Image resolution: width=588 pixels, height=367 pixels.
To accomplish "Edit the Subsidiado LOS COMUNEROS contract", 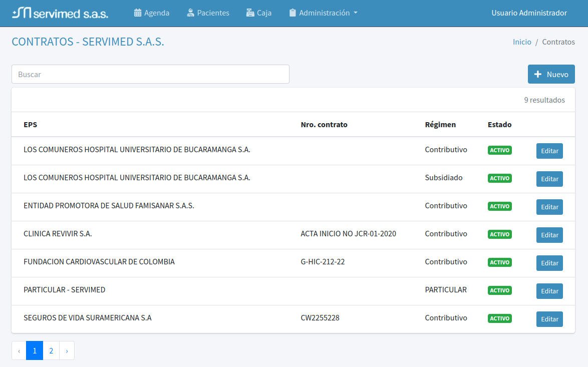I will tap(549, 179).
